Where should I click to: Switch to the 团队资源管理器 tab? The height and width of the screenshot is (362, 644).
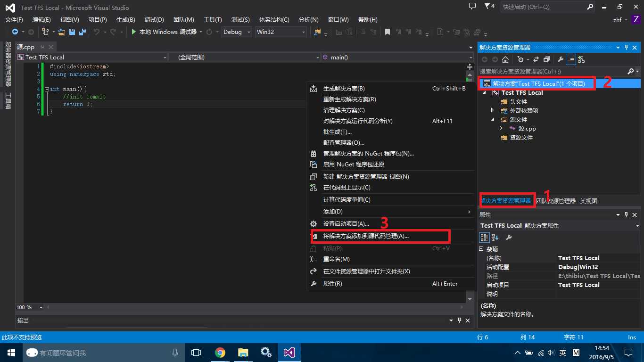click(x=556, y=201)
